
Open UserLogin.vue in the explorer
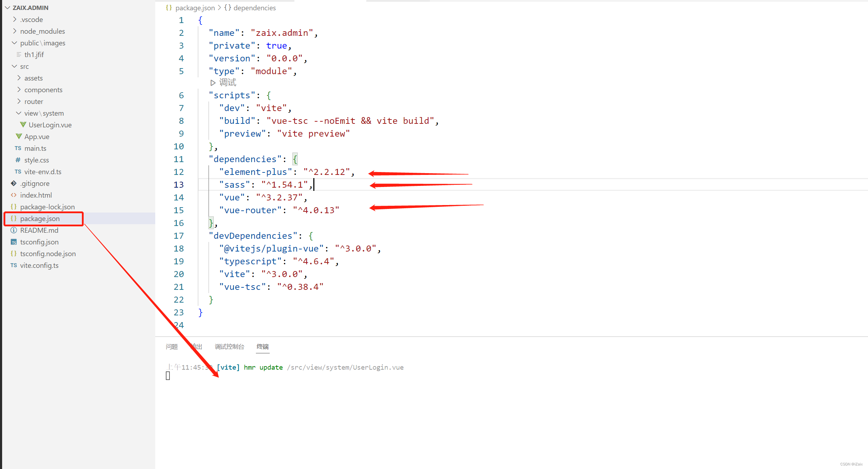[x=50, y=125]
